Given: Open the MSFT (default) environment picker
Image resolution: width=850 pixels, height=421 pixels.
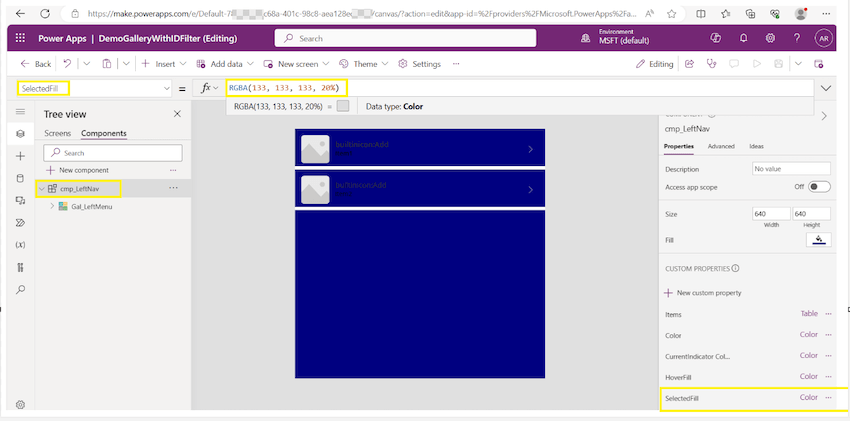Looking at the screenshot, I should point(616,38).
